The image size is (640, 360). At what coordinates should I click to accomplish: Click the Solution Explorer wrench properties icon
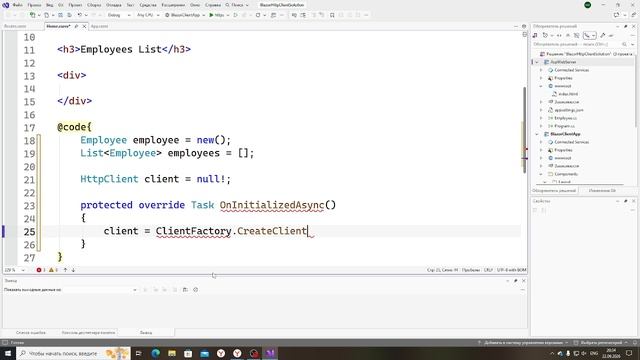(602, 36)
